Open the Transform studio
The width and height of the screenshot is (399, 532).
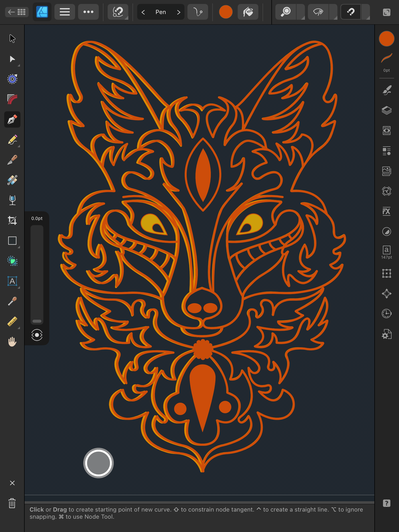point(387,273)
